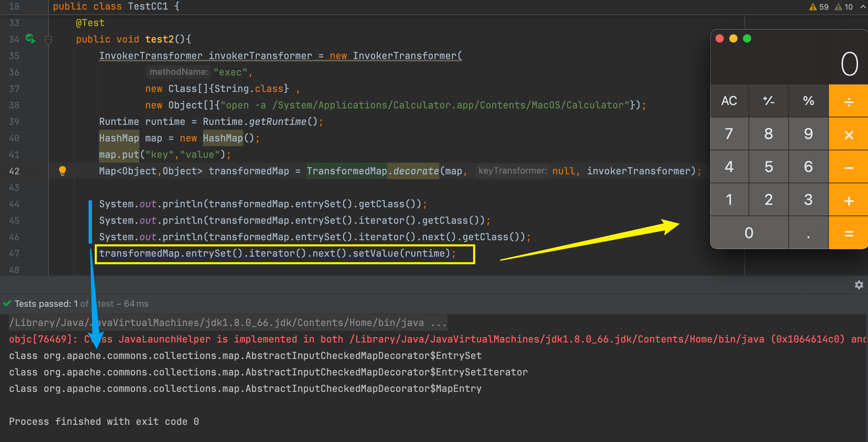Expand the folded java command line

438,323
